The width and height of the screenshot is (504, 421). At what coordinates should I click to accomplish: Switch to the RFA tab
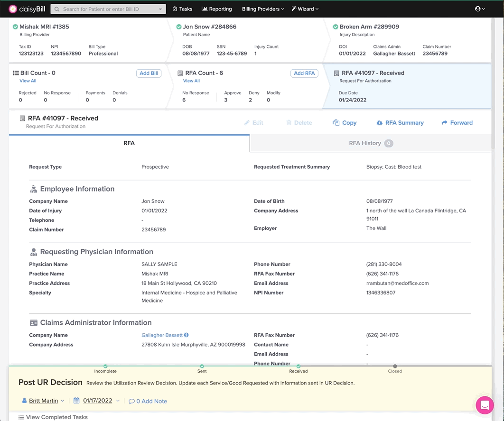(129, 143)
